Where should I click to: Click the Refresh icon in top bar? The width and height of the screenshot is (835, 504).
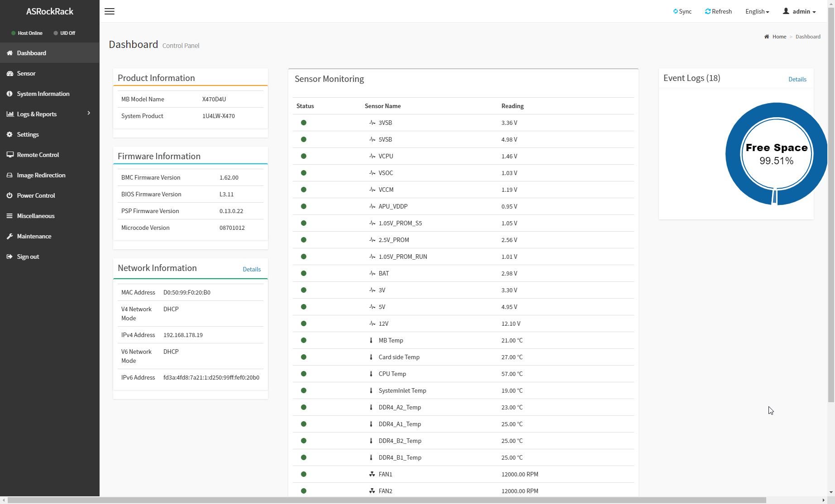tap(708, 11)
